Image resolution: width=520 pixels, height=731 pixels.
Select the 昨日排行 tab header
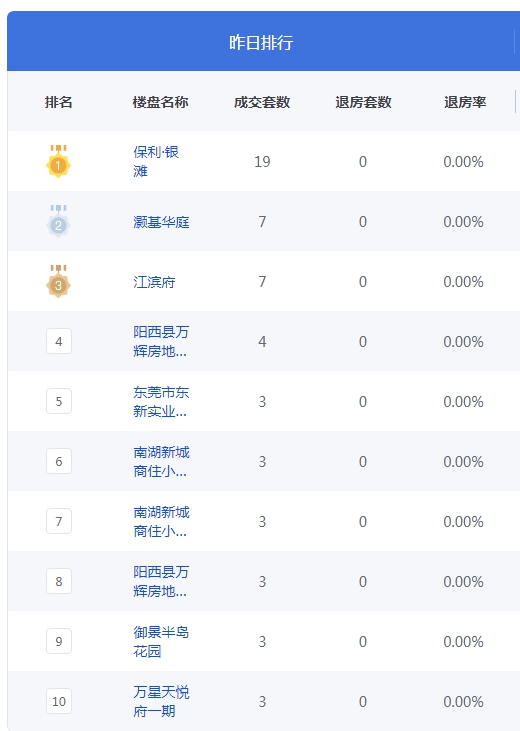coord(261,42)
